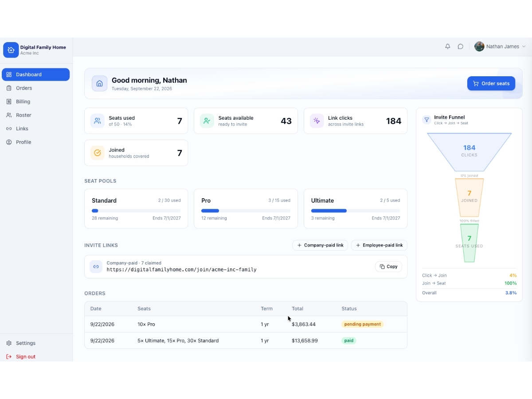Click the Ultimate pool progress bar

pyautogui.click(x=356, y=211)
